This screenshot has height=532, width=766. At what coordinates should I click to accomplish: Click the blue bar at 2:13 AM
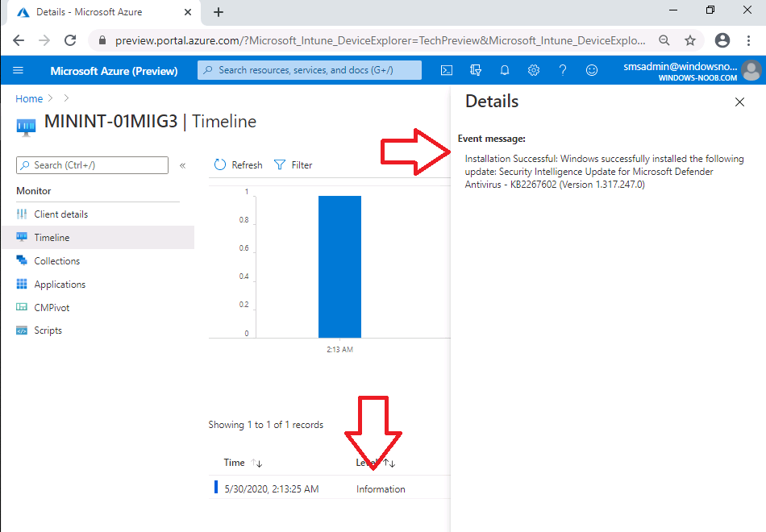coord(339,267)
